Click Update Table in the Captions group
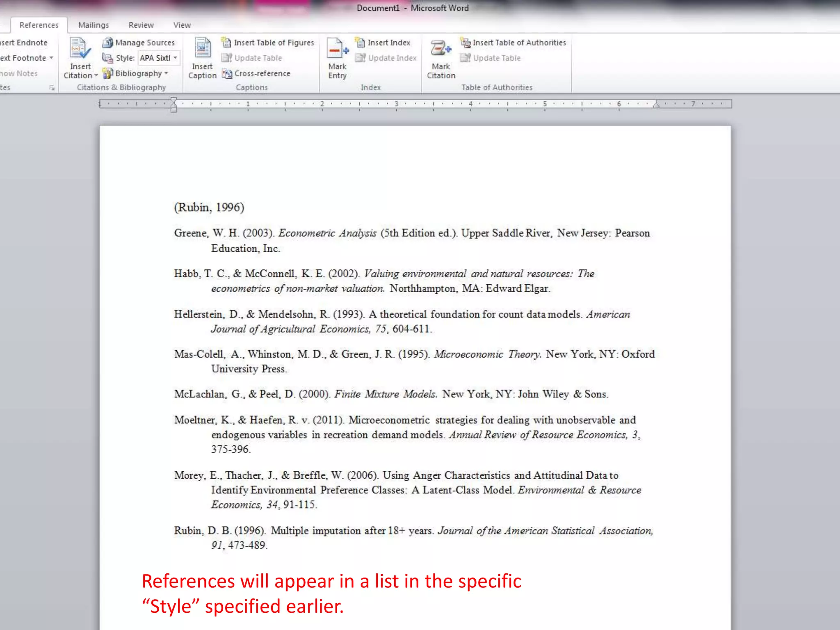This screenshot has width=840, height=630. click(x=252, y=58)
